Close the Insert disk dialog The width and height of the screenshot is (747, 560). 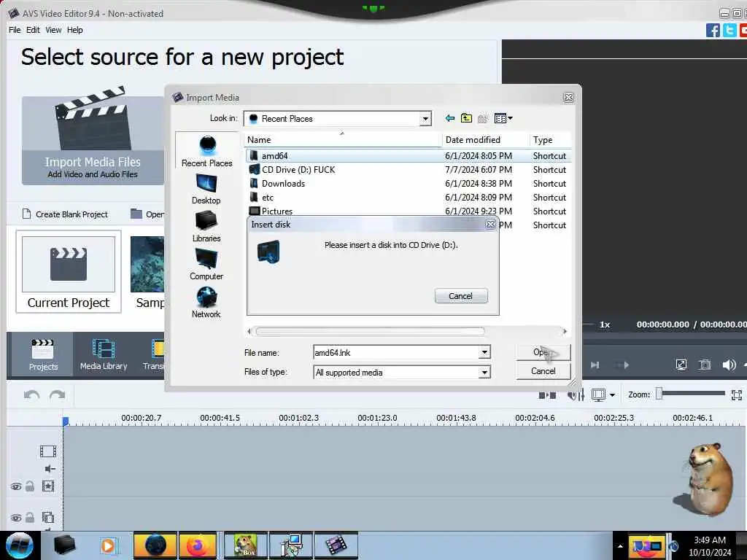tap(490, 225)
